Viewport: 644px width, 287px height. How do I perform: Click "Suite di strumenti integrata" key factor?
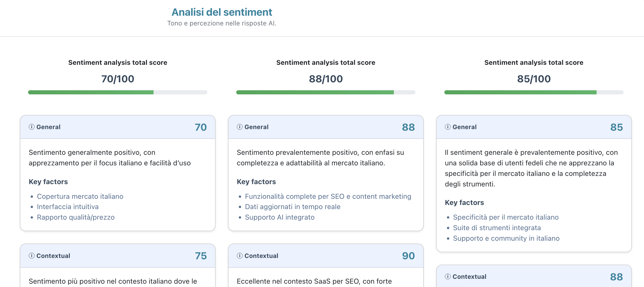click(497, 228)
